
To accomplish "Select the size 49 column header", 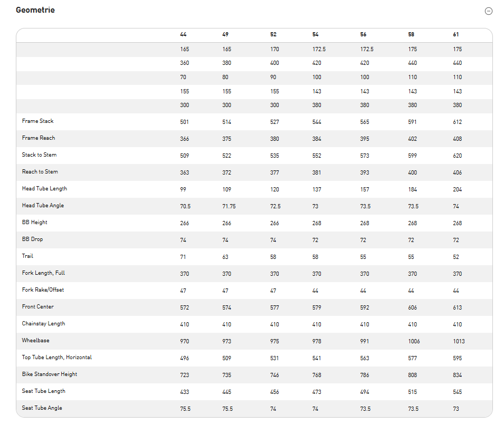I will coord(225,35).
